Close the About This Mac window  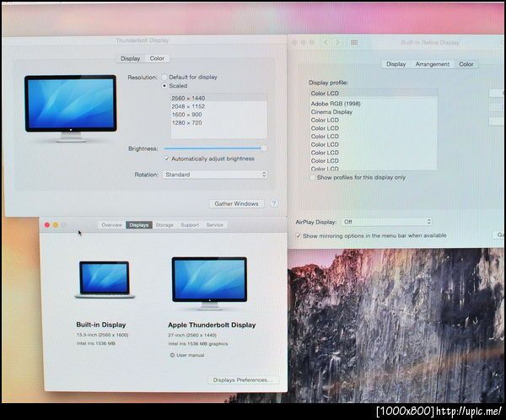47,225
